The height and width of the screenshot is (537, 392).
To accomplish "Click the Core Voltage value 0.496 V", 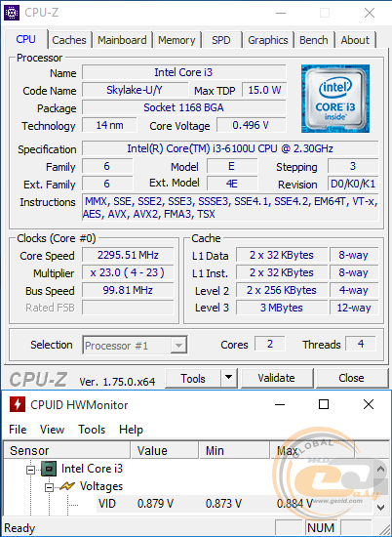I will tap(251, 125).
